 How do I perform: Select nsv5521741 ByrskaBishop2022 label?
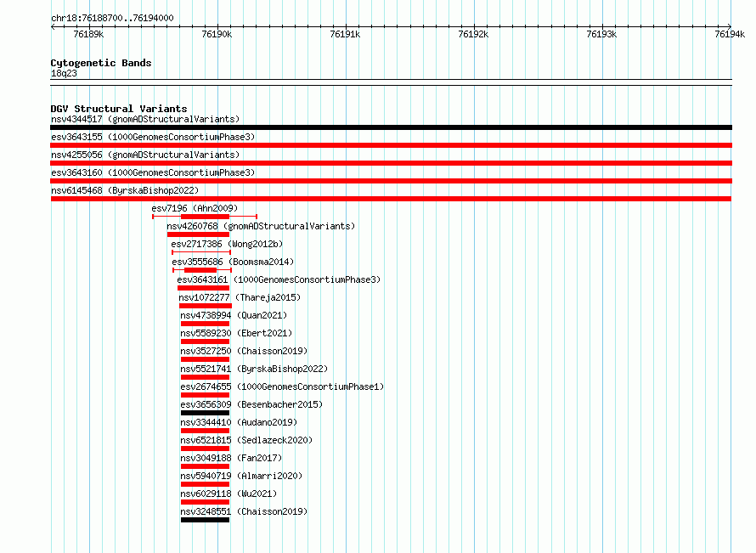point(254,369)
